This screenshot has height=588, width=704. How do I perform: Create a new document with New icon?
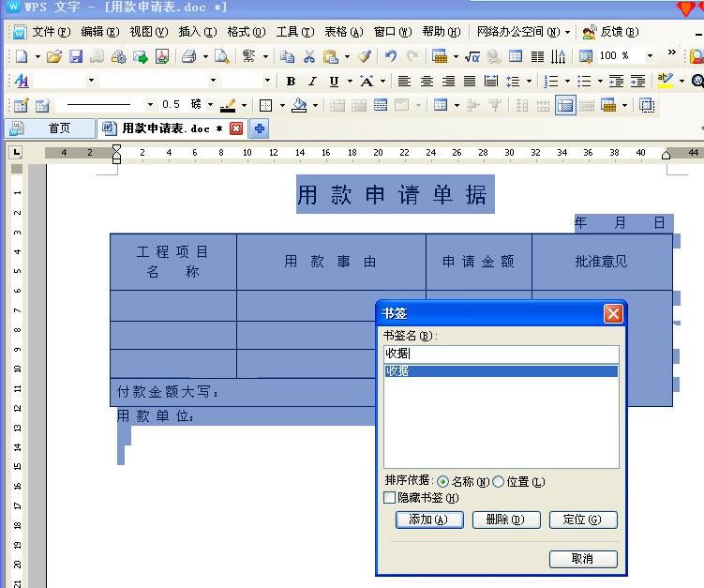pyautogui.click(x=22, y=56)
